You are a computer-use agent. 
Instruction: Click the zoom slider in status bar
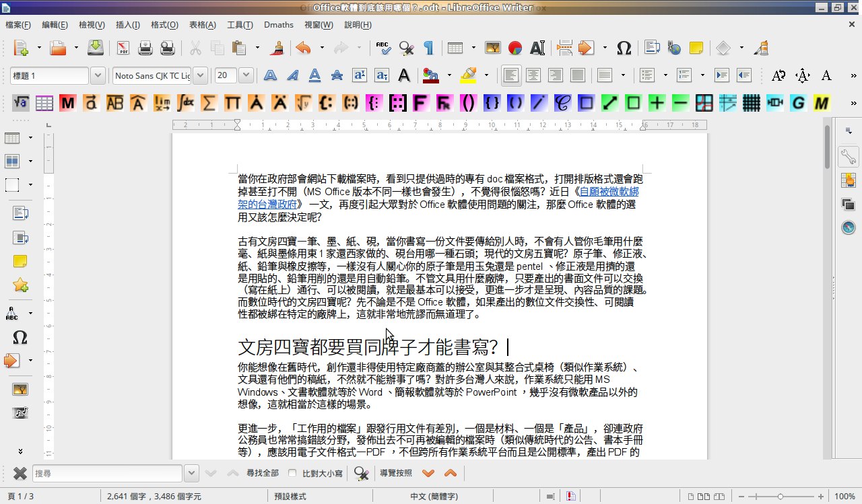(x=780, y=497)
